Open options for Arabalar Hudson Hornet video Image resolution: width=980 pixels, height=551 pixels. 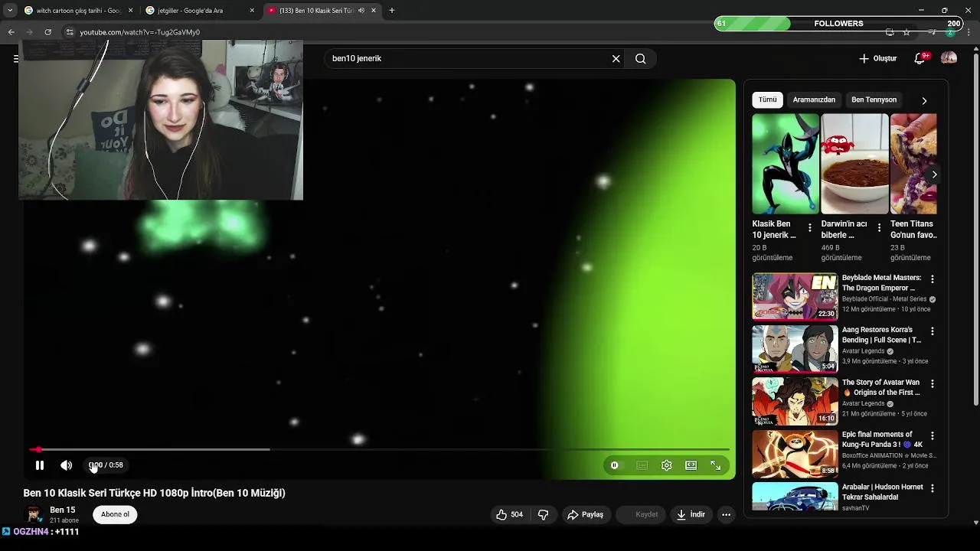pyautogui.click(x=933, y=488)
